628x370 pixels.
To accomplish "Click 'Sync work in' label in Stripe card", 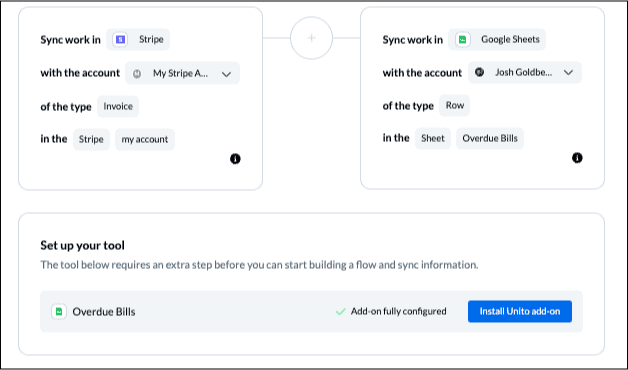I will (x=70, y=40).
